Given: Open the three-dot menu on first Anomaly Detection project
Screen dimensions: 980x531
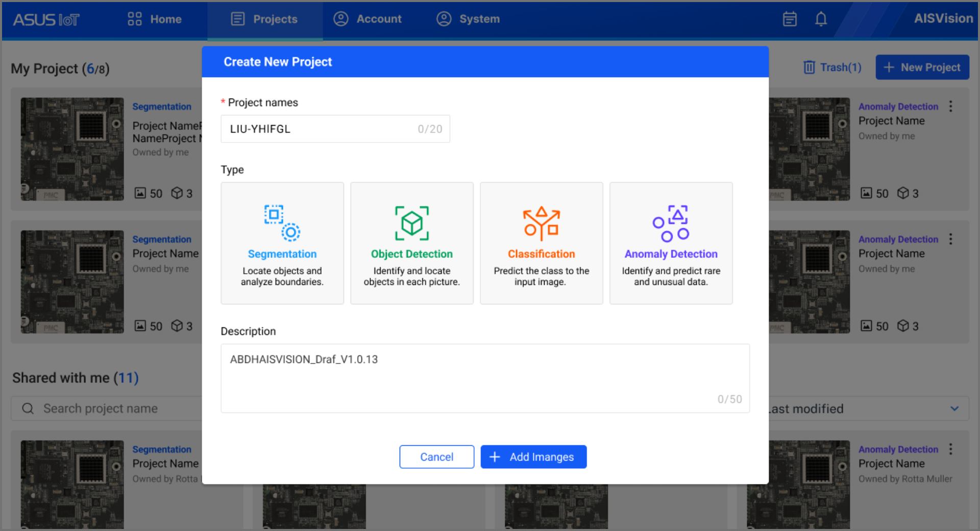Looking at the screenshot, I should (951, 106).
